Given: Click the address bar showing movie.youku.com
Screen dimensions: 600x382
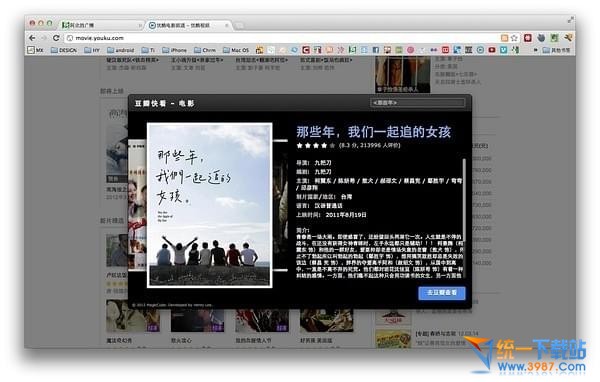Looking at the screenshot, I should click(283, 38).
